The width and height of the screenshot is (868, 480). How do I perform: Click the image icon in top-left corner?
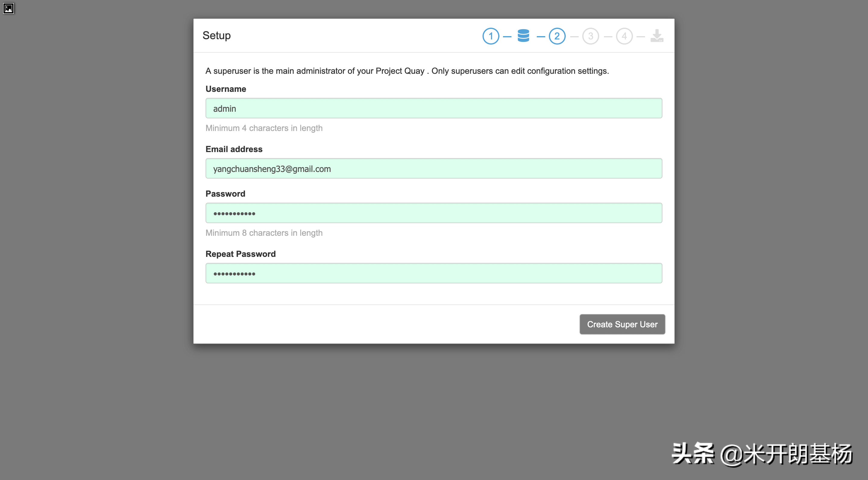click(8, 8)
